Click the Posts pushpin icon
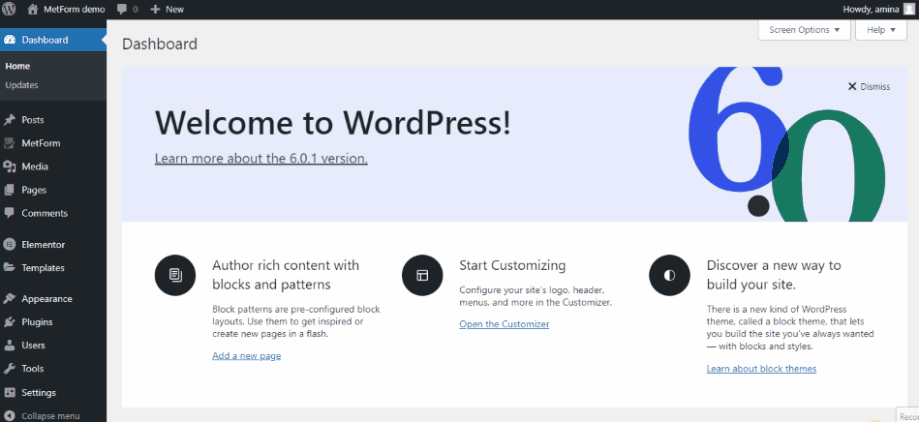Viewport: 919px width, 422px height. click(x=9, y=120)
